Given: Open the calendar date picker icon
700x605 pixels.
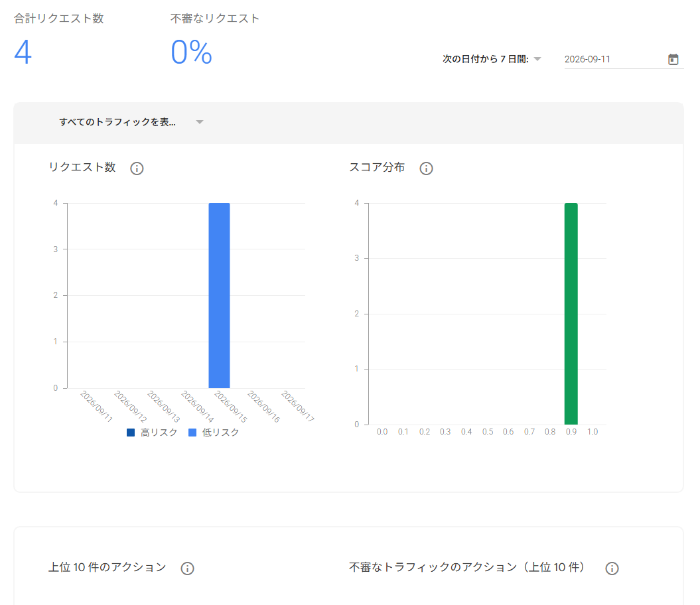Looking at the screenshot, I should [x=673, y=60].
